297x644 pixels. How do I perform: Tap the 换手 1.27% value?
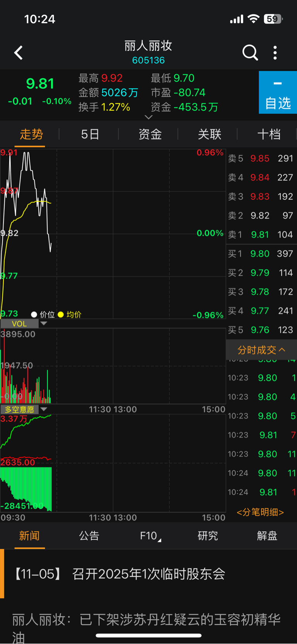pyautogui.click(x=116, y=107)
